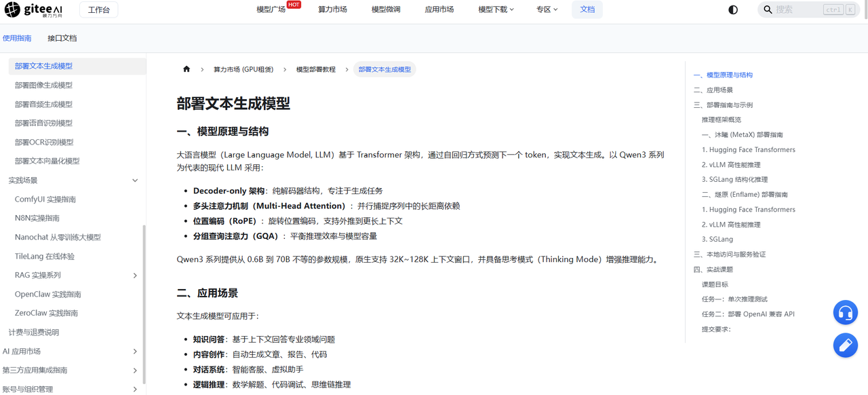This screenshot has height=395, width=868.
Task: Expand the 模型下载 dropdown
Action: click(496, 10)
